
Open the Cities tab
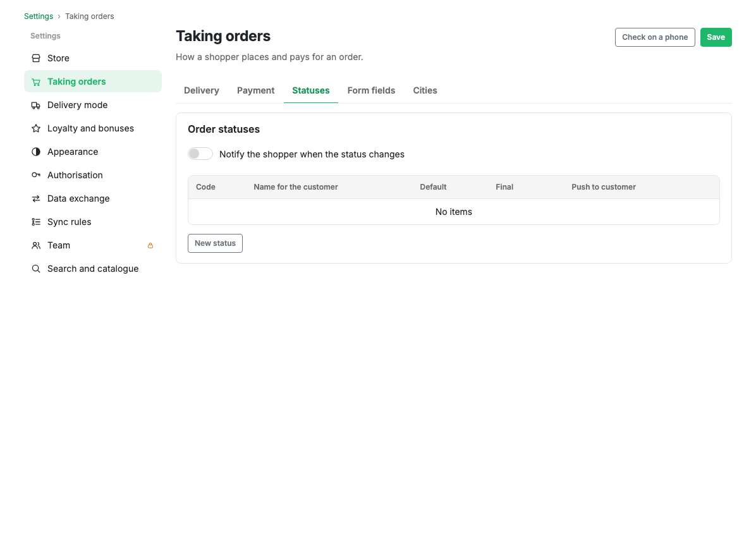coord(425,90)
